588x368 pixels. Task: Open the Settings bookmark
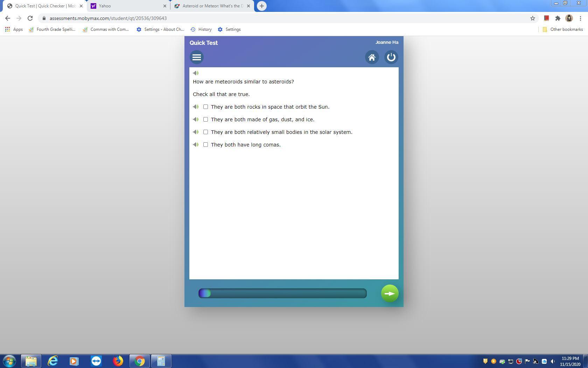pyautogui.click(x=229, y=29)
